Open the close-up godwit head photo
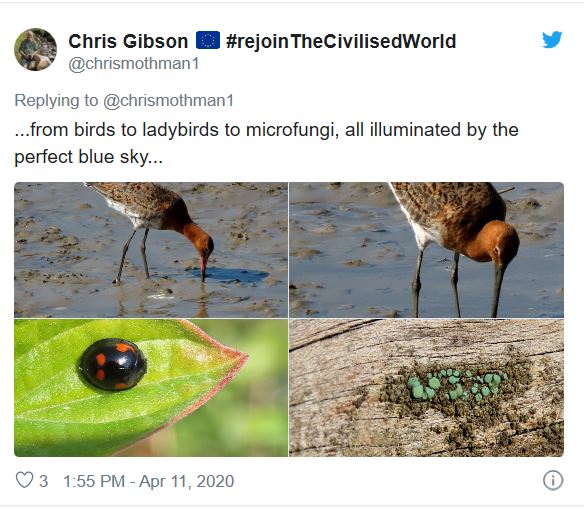The height and width of the screenshot is (509, 584). 426,250
